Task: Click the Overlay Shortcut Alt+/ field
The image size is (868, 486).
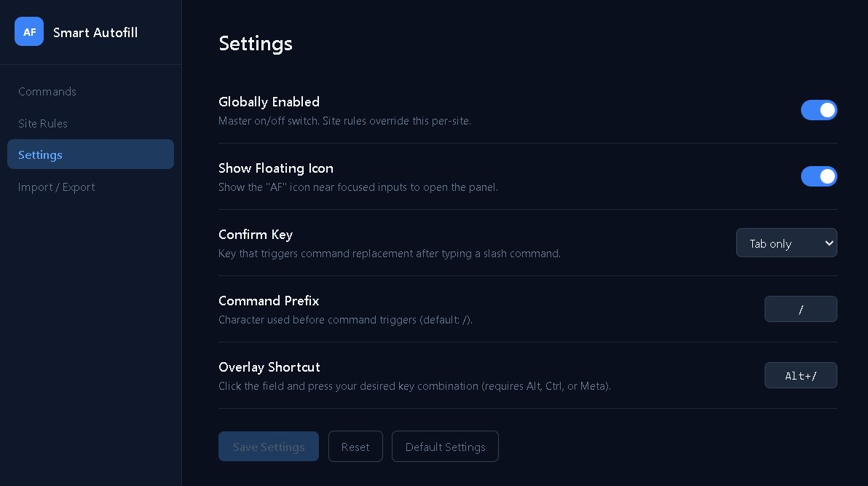Action: (x=800, y=376)
